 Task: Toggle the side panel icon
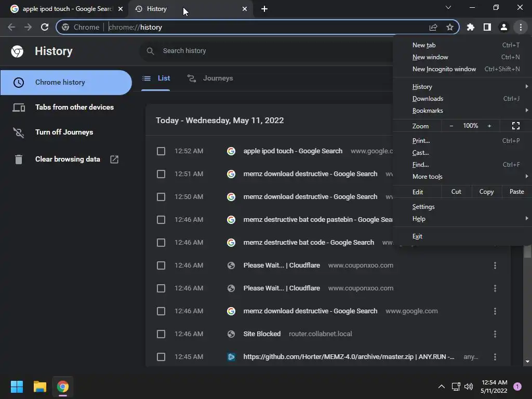pyautogui.click(x=487, y=27)
